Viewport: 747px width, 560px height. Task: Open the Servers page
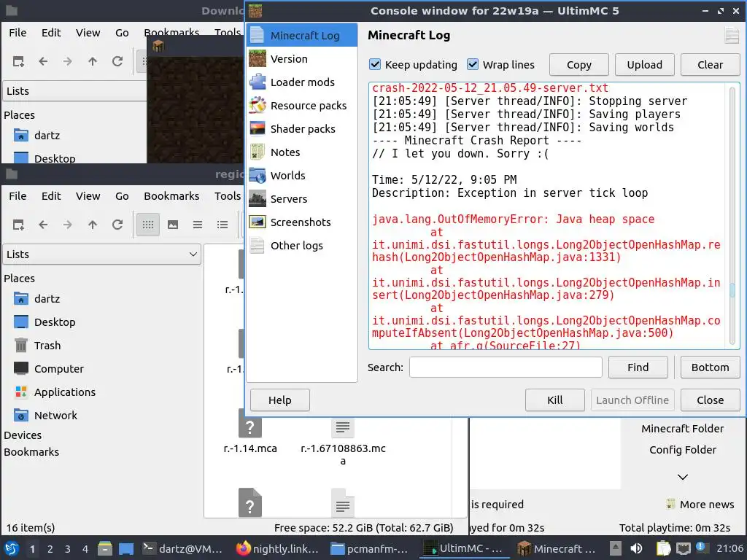tap(302, 198)
